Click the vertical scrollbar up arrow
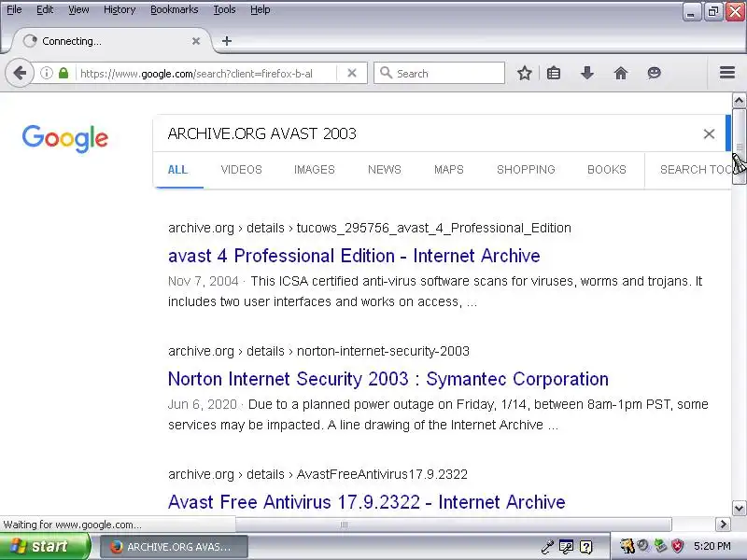747x560 pixels. tap(739, 101)
